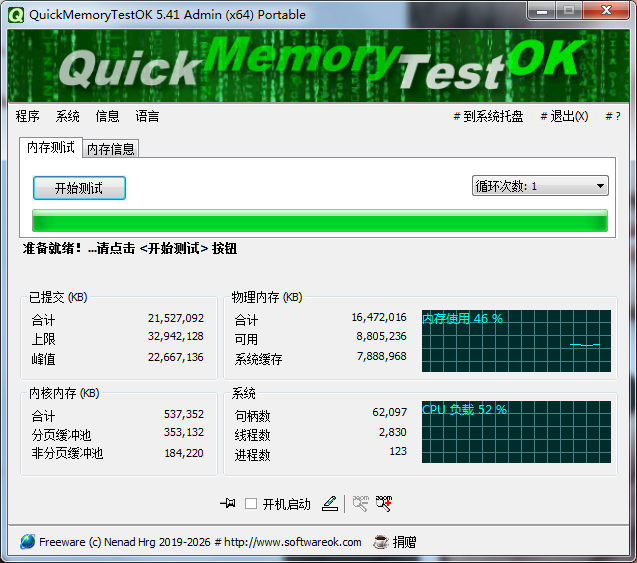
Task: Click the QuickMemoryTestOK banner image
Action: click(x=318, y=66)
